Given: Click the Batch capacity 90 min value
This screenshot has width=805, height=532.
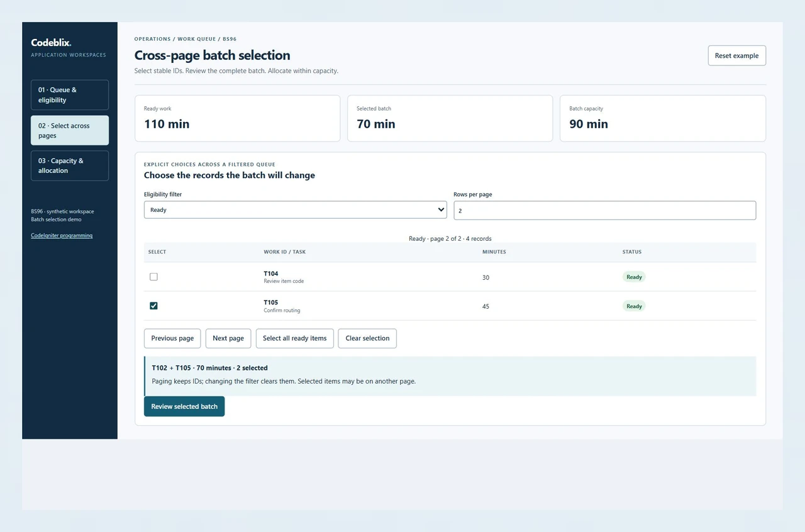Looking at the screenshot, I should tap(589, 124).
